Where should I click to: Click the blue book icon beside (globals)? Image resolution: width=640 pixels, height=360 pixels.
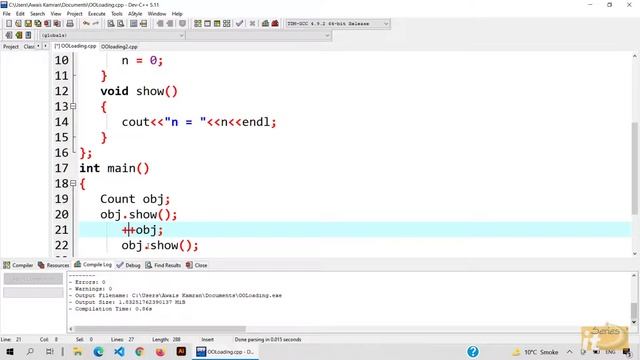click(28, 35)
